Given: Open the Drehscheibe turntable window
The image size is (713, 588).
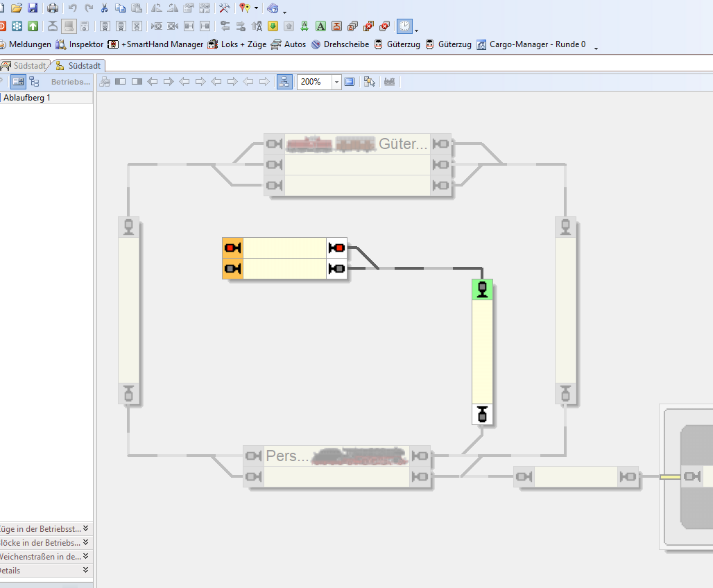Looking at the screenshot, I should (340, 44).
